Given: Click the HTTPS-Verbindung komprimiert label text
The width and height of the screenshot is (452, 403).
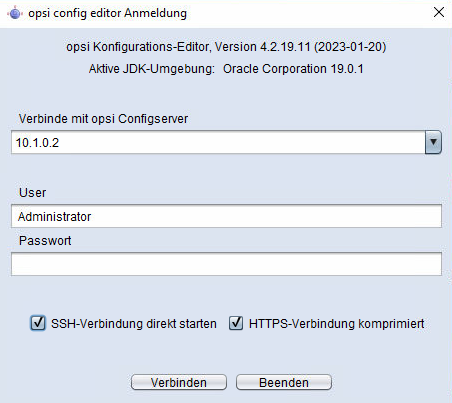Looking at the screenshot, I should tap(336, 324).
